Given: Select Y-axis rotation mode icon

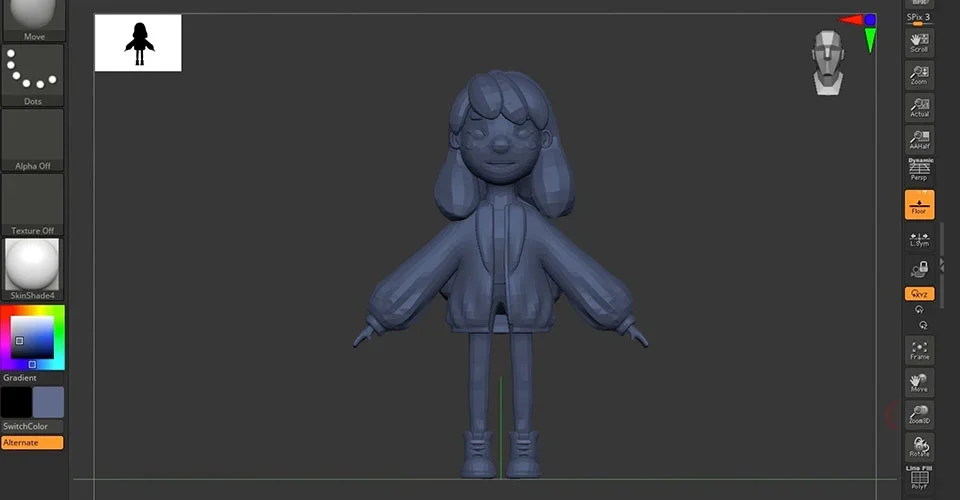Looking at the screenshot, I should (x=919, y=310).
